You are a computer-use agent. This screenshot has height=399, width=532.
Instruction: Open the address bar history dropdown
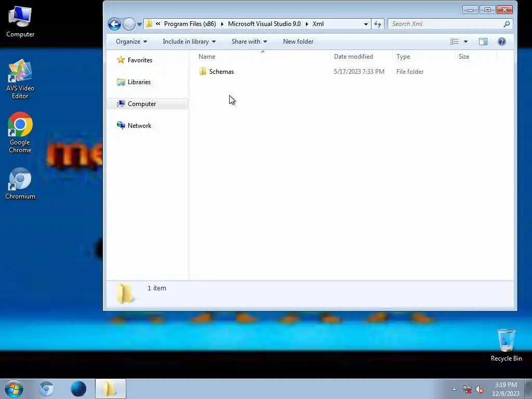tap(366, 24)
